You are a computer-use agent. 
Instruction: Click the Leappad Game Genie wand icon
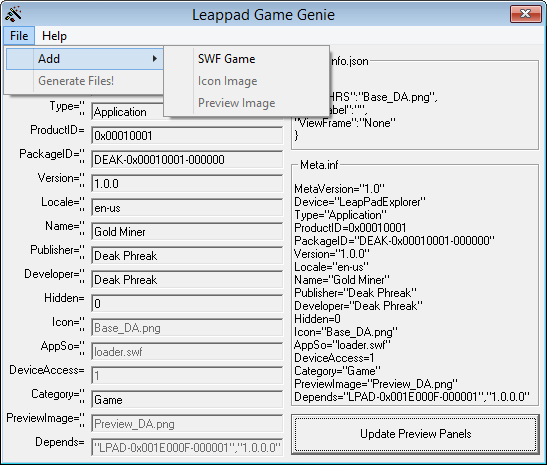point(13,14)
